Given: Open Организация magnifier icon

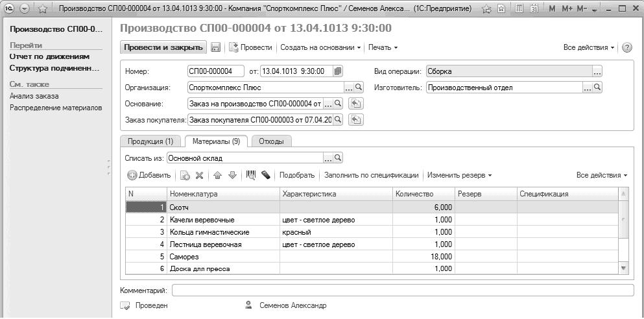Looking at the screenshot, I should (359, 88).
